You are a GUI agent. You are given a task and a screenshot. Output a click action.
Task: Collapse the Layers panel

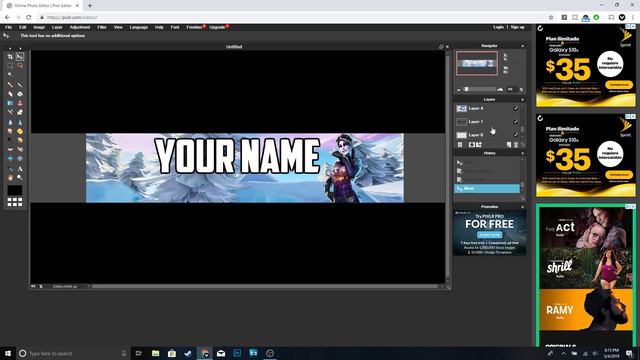click(x=522, y=100)
